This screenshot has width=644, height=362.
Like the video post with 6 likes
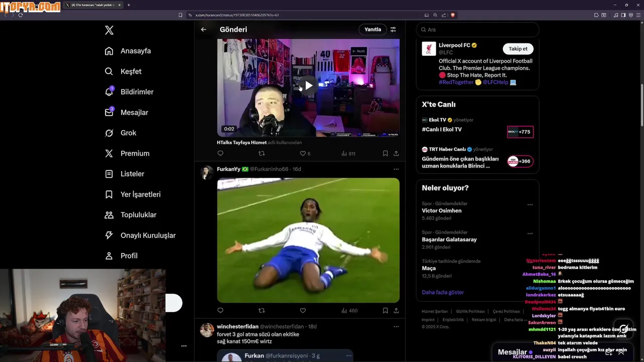pyautogui.click(x=305, y=153)
